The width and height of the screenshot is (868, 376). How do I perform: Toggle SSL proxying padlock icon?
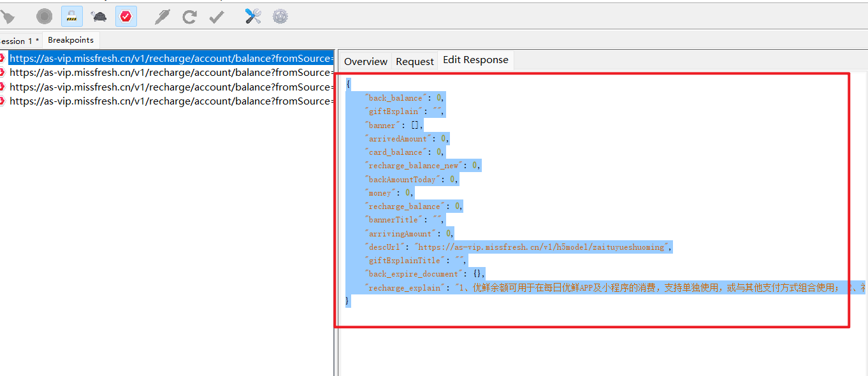pos(71,17)
